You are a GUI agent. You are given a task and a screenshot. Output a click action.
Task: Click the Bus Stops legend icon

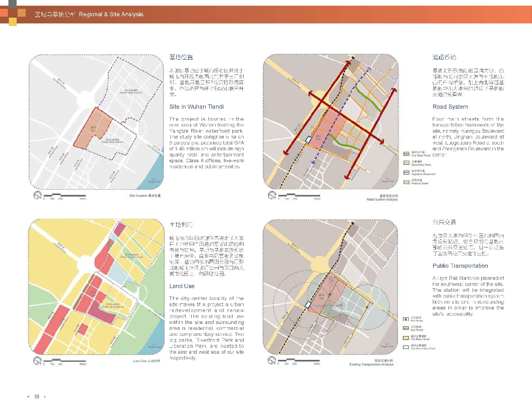pyautogui.click(x=406, y=318)
